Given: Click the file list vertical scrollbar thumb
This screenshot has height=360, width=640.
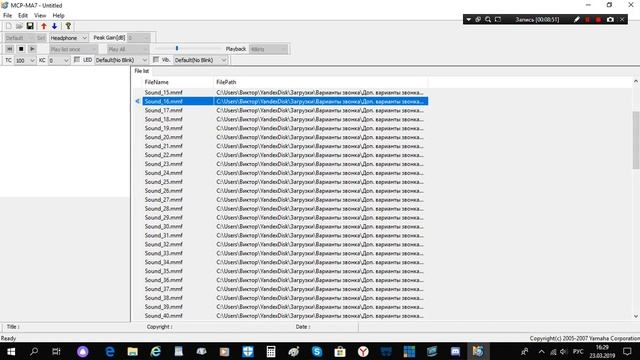Looking at the screenshot, I should tap(636, 140).
